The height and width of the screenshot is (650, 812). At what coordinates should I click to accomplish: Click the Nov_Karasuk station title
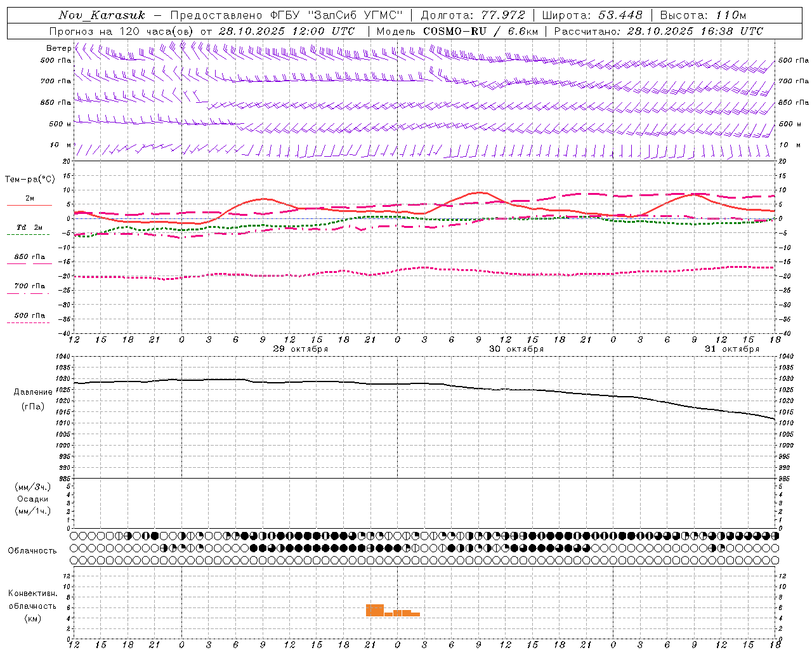click(101, 15)
